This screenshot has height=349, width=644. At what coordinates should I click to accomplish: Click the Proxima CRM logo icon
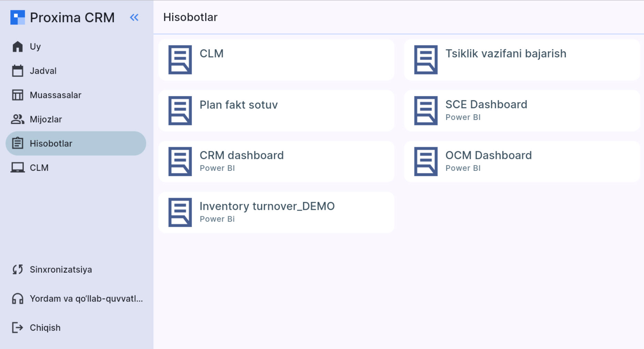pyautogui.click(x=18, y=18)
